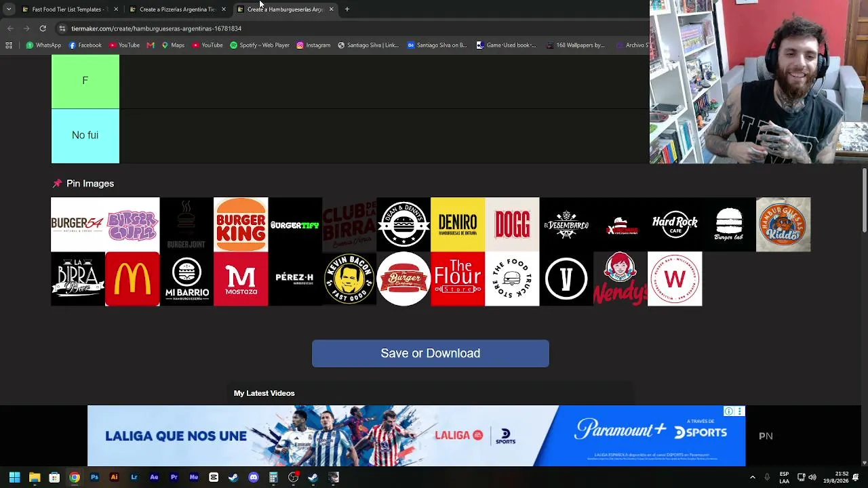
Task: Expand the tab search dropdown
Action: pos(9,9)
